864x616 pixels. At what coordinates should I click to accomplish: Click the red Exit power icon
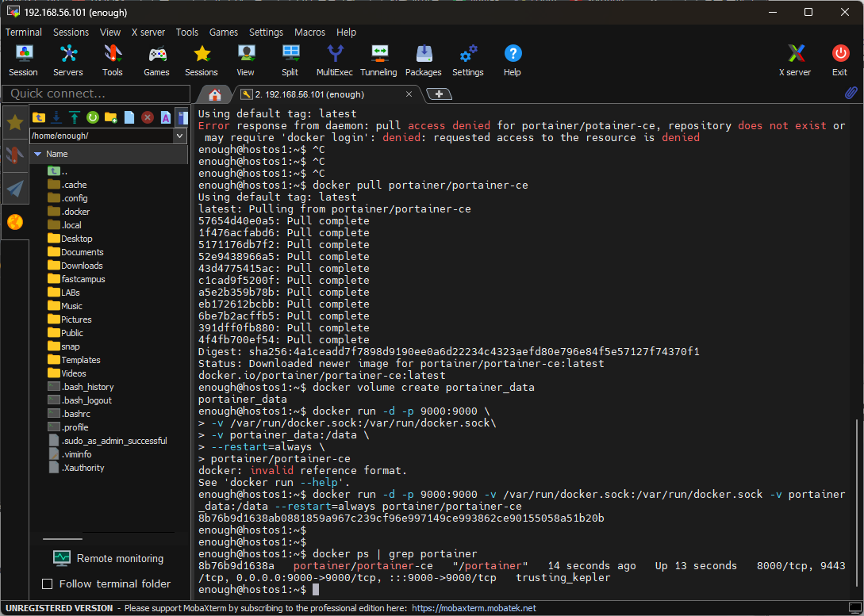[x=839, y=60]
